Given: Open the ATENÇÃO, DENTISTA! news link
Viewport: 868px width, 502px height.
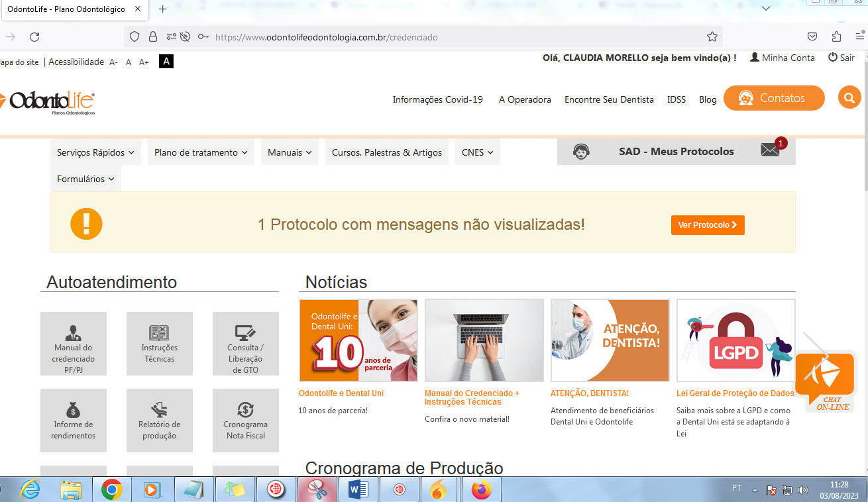Looking at the screenshot, I should click(590, 393).
